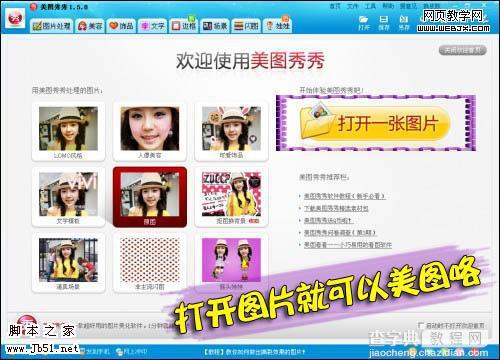The width and height of the screenshot is (500, 360).
Task: Go to the 边框 tab
Action: pyautogui.click(x=183, y=26)
